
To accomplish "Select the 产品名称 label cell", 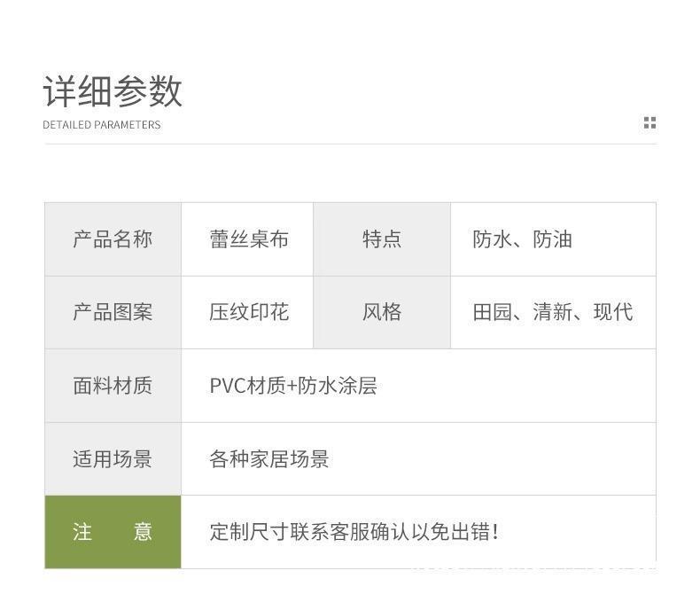I will pyautogui.click(x=113, y=239).
